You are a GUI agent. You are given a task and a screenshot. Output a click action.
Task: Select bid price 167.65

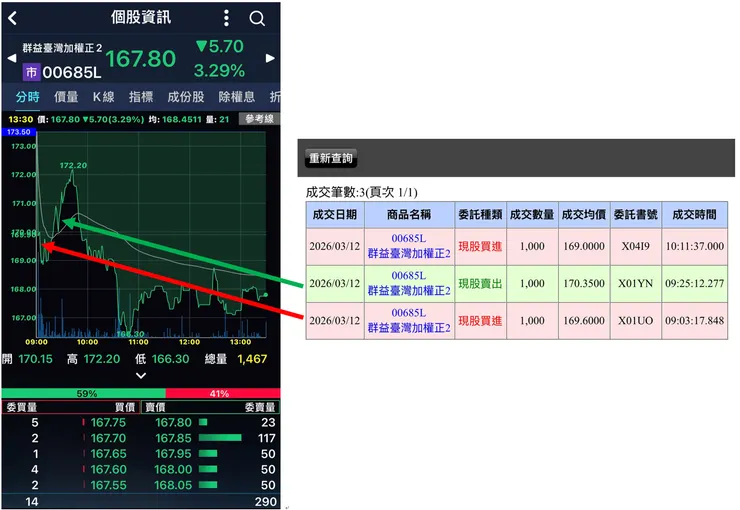[x=109, y=454]
